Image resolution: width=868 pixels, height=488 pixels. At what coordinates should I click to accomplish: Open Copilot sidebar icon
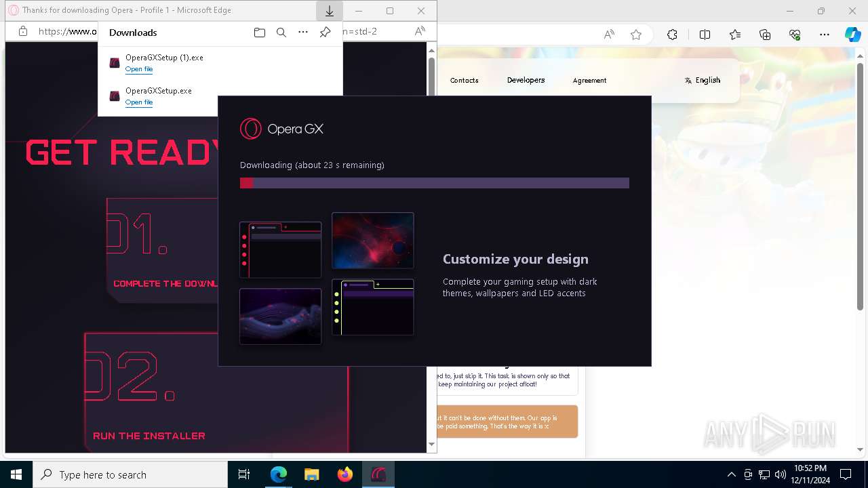852,35
